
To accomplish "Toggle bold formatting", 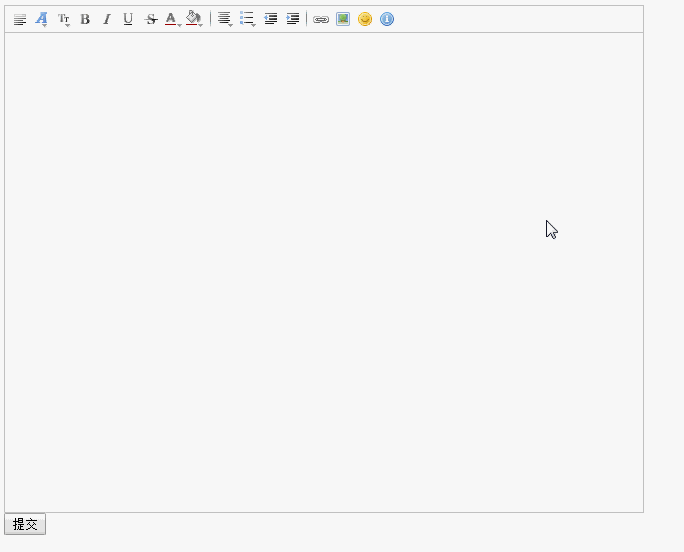I will (x=85, y=19).
